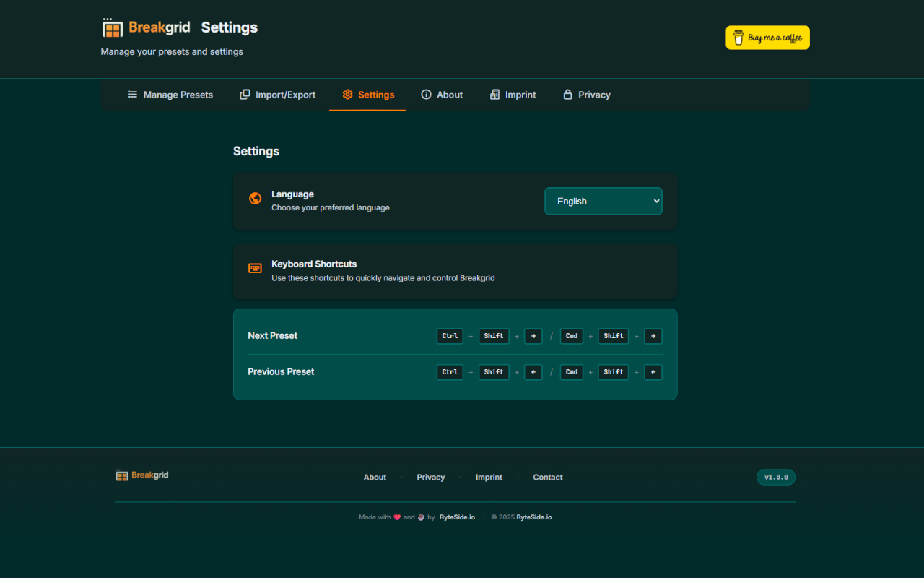Select a language from the English combo box
The height and width of the screenshot is (578, 924).
(x=603, y=201)
